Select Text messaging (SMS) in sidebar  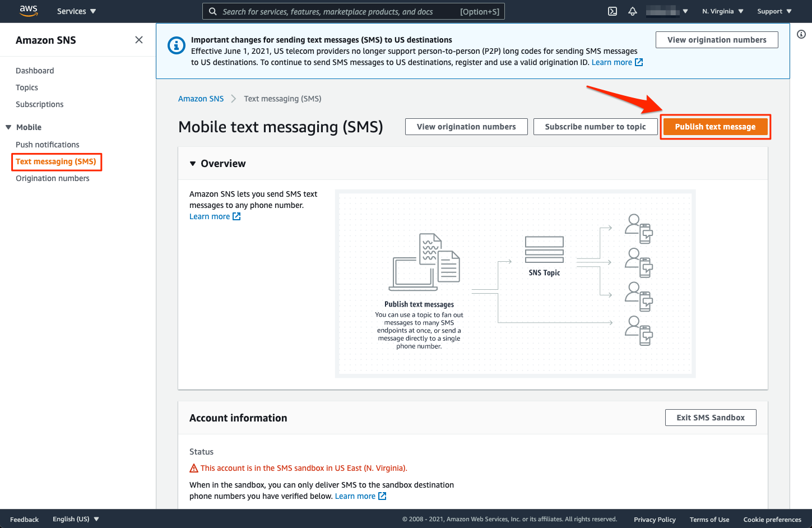(x=56, y=161)
